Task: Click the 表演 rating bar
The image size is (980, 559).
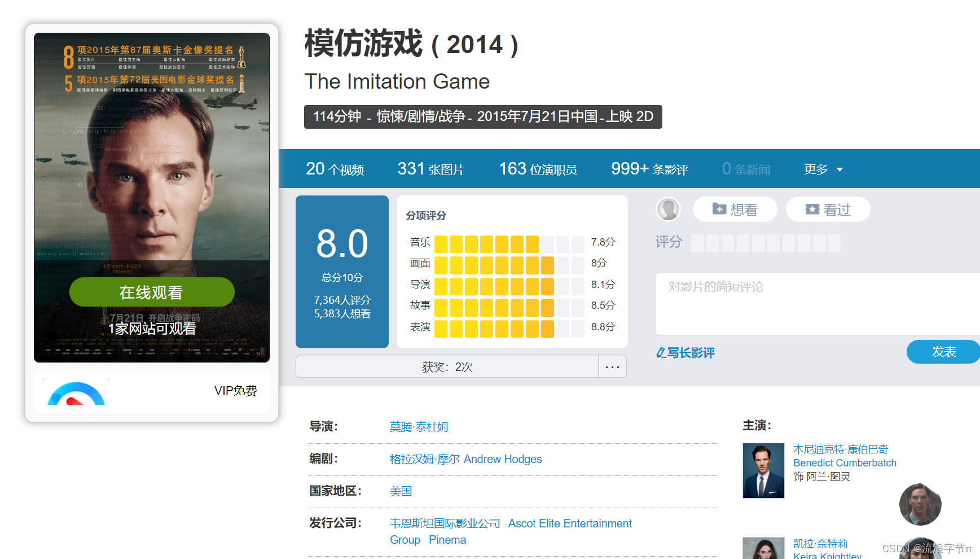Action: tap(509, 329)
